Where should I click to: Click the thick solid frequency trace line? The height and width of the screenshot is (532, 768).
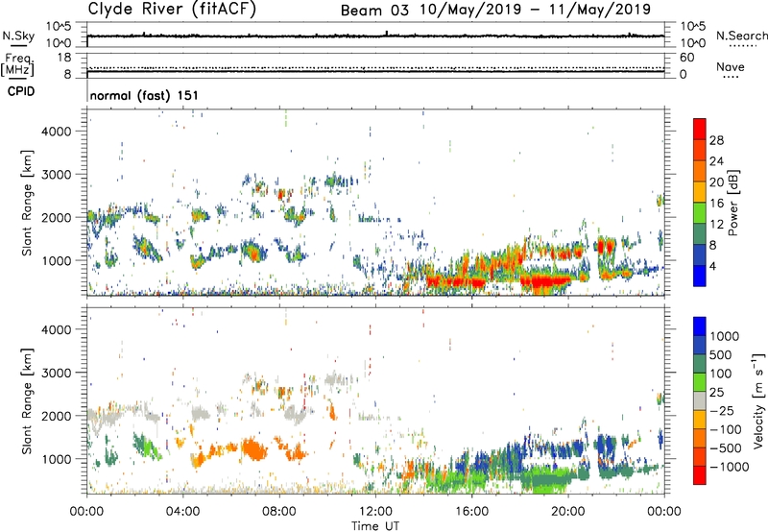point(375,71)
